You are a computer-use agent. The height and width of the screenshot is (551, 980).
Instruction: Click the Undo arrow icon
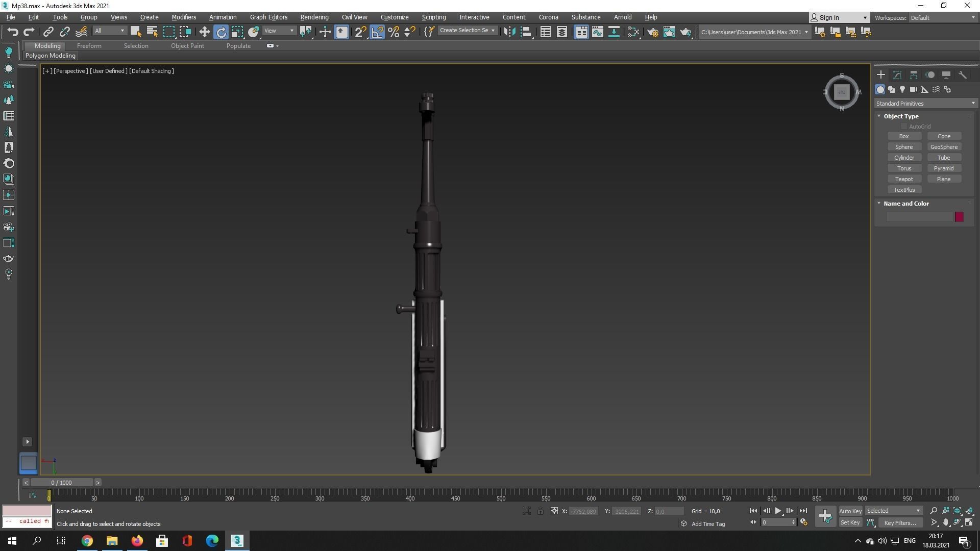pyautogui.click(x=13, y=32)
